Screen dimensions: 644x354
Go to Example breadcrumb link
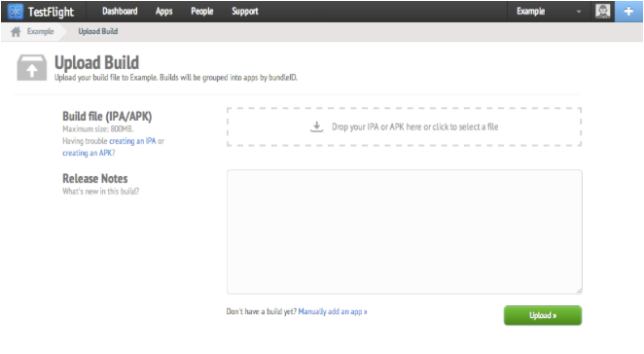pyautogui.click(x=40, y=31)
